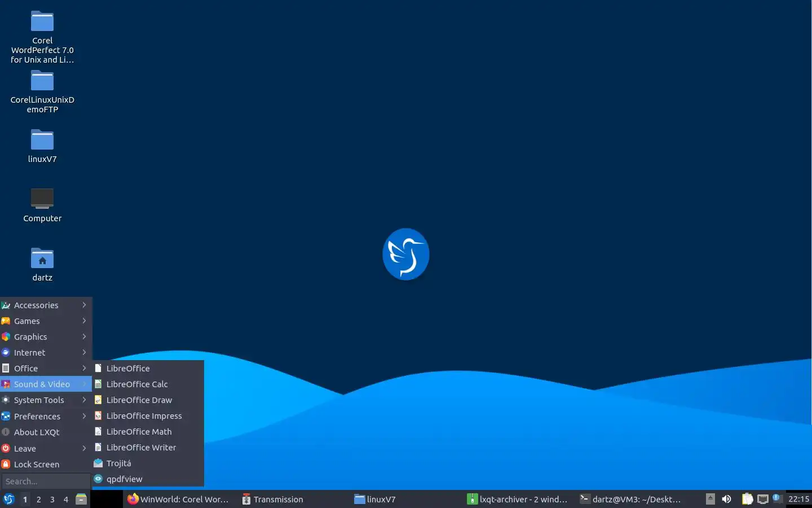Expand the Office category
The image size is (812, 508).
tap(46, 368)
